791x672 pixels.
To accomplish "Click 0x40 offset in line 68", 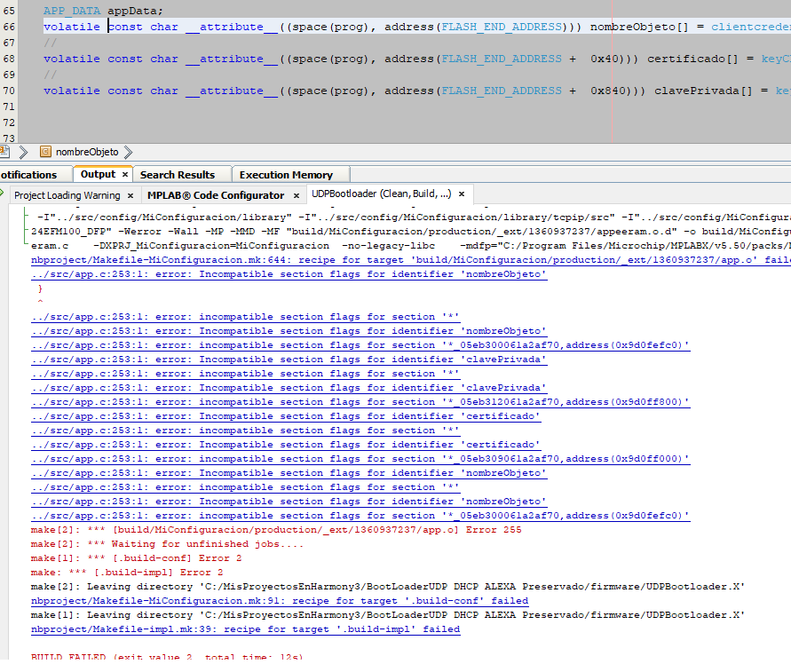I will [x=605, y=59].
